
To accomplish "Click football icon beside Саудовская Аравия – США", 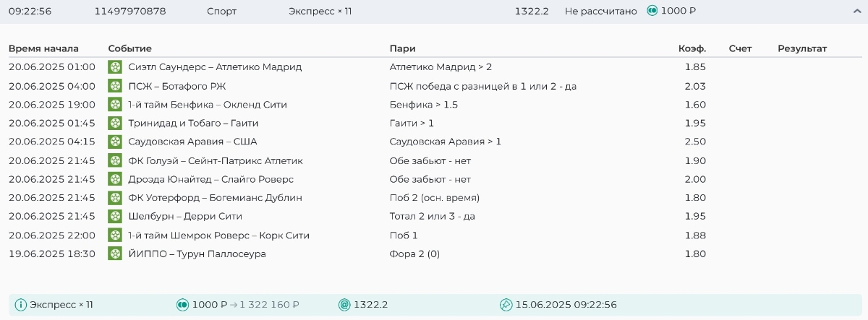I will click(115, 142).
